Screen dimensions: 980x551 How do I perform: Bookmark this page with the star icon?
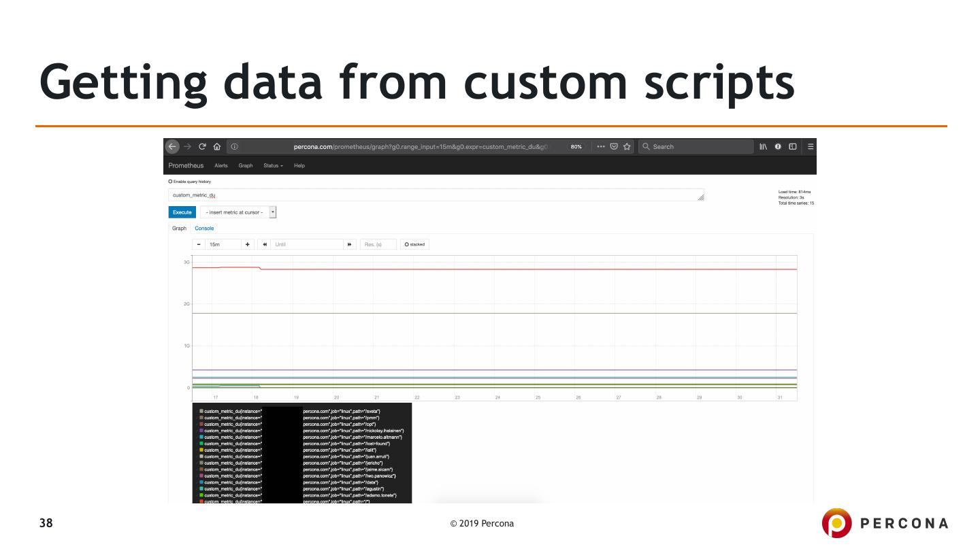point(627,146)
